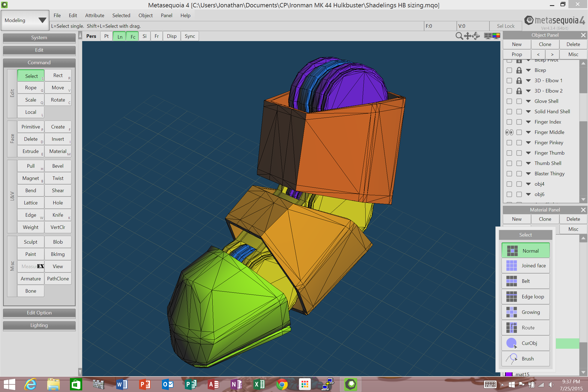Choose the CurObj selection mode
Screen dimensions: 588x392
tap(525, 343)
